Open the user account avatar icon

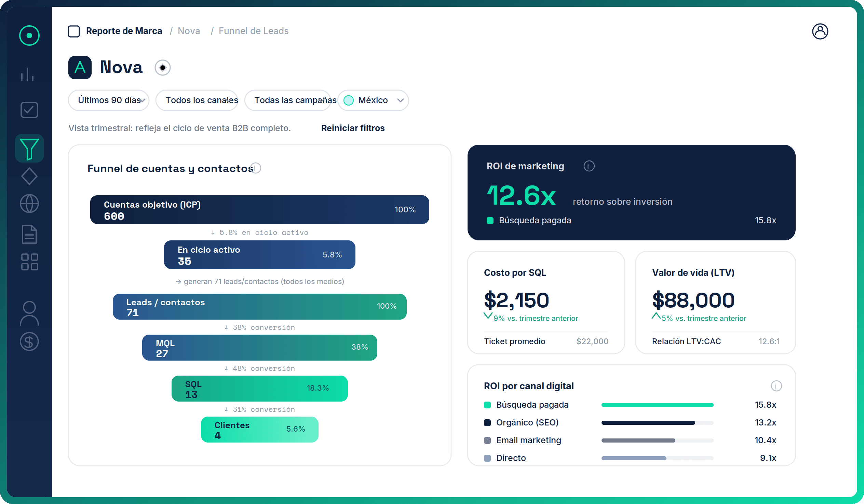(820, 31)
